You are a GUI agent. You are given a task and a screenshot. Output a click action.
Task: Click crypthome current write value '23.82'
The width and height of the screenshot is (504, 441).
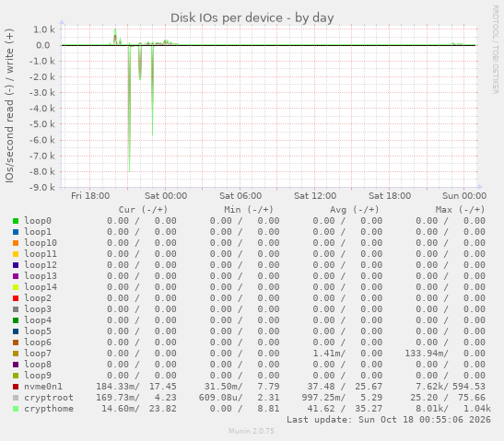(163, 409)
